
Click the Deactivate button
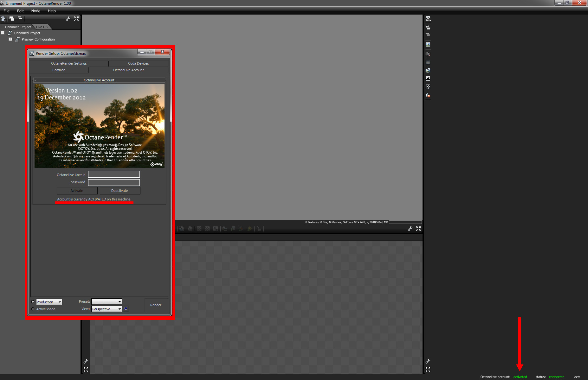click(120, 191)
